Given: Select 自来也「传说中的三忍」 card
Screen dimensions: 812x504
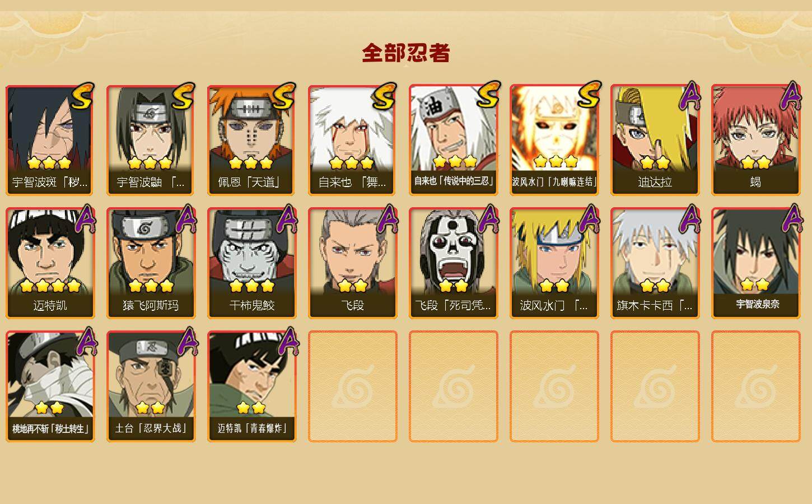Looking at the screenshot, I should (x=453, y=140).
